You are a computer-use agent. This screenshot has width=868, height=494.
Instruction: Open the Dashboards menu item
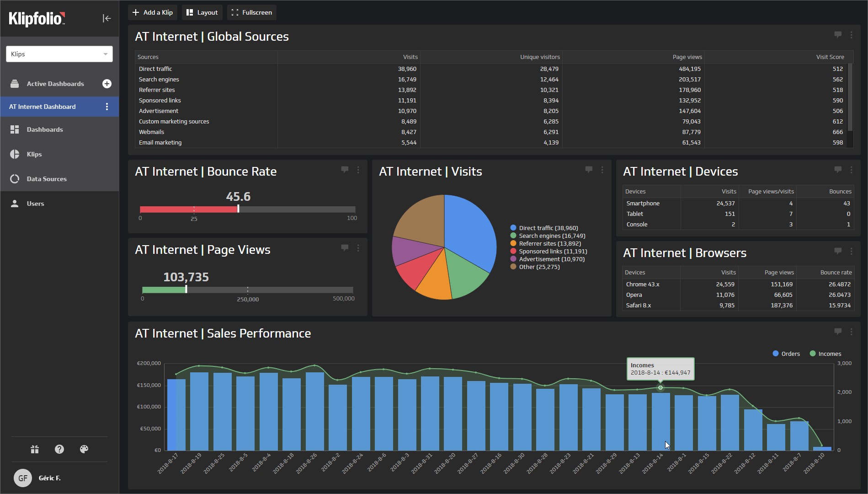(59, 129)
